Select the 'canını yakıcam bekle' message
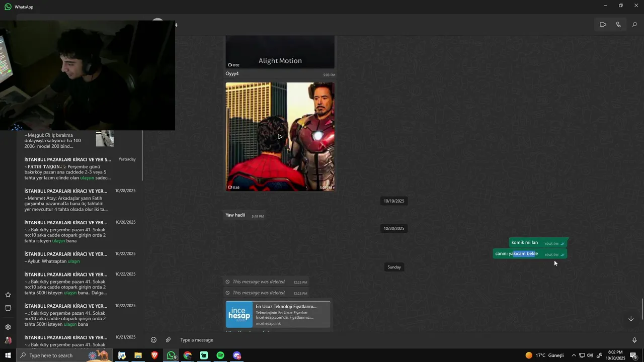644x362 pixels. pos(530,254)
